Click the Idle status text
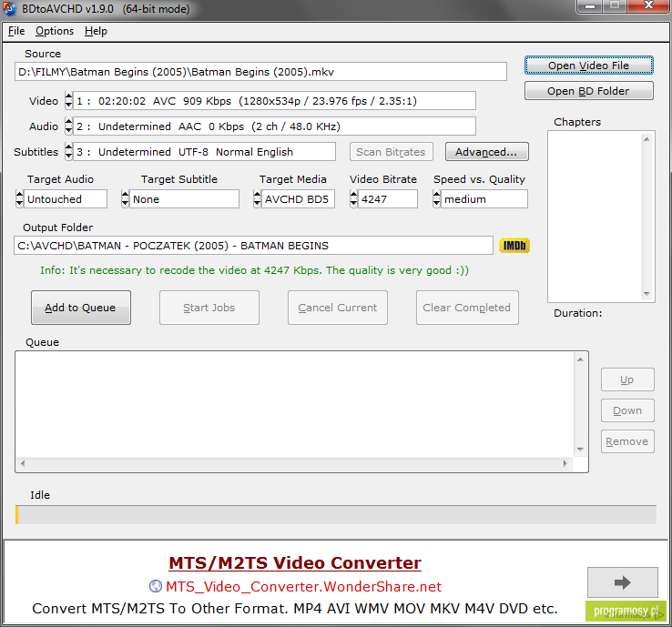The image size is (672, 627). click(x=40, y=495)
